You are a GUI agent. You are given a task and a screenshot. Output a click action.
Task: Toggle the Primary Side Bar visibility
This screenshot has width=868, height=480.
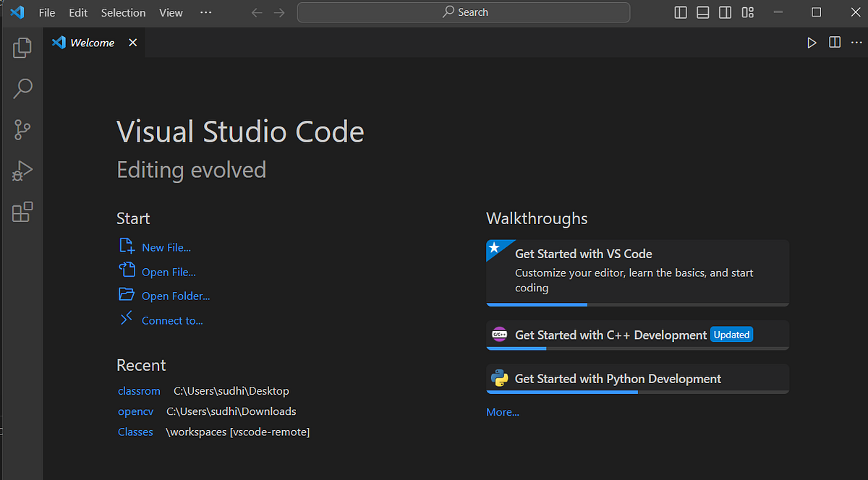680,12
